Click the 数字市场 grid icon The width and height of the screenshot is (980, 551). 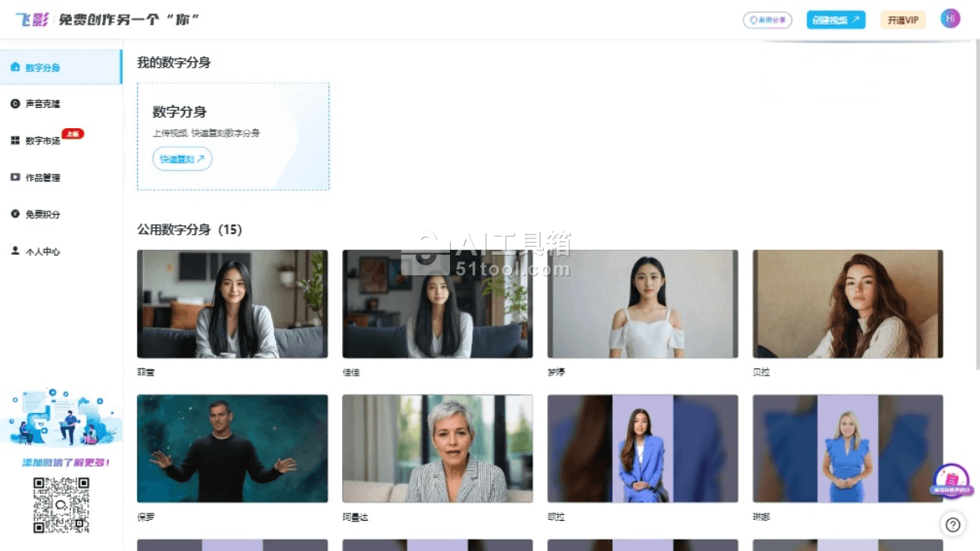click(15, 140)
